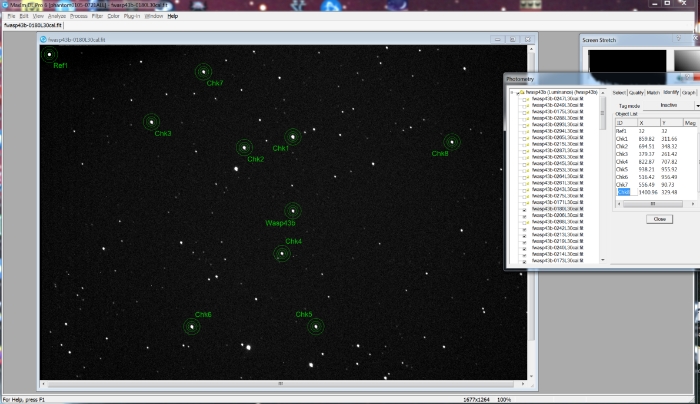
Task: Select the Chk3 star marker
Action: point(151,122)
